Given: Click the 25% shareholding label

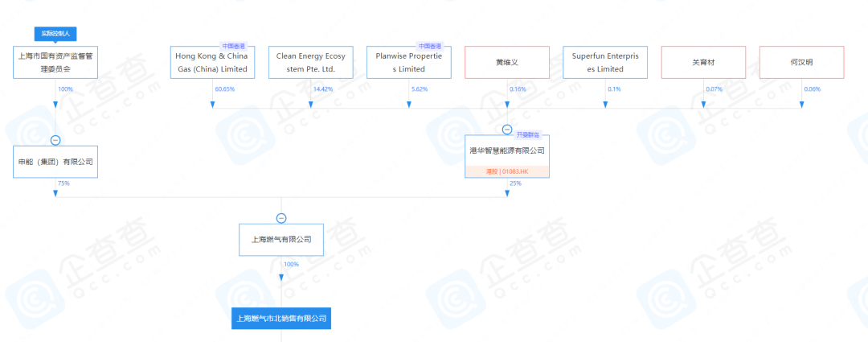Looking at the screenshot, I should click(515, 183).
